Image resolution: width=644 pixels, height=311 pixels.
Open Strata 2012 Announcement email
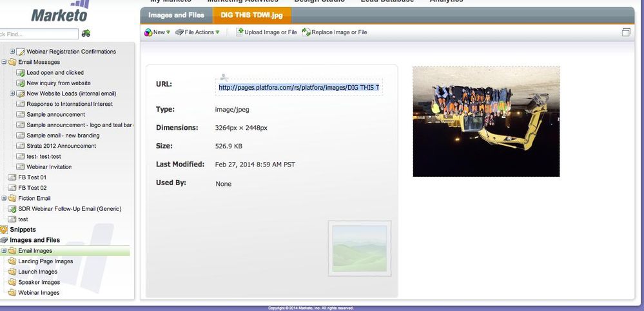pyautogui.click(x=61, y=146)
